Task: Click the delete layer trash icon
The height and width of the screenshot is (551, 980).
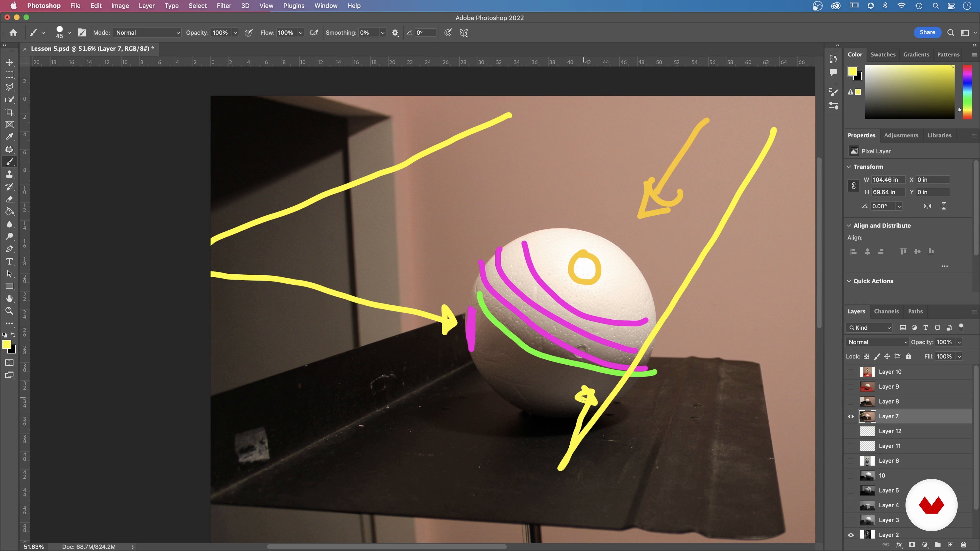Action: (x=963, y=545)
